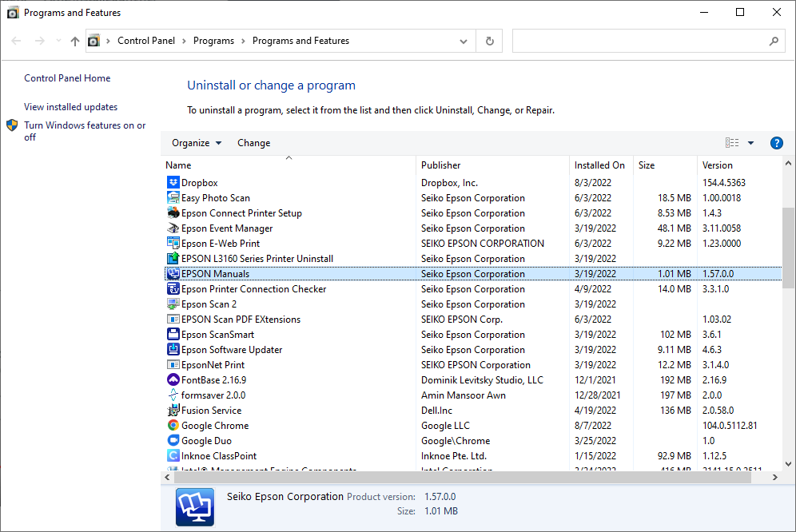
Task: Sort by the Name column header
Action: tap(289, 165)
